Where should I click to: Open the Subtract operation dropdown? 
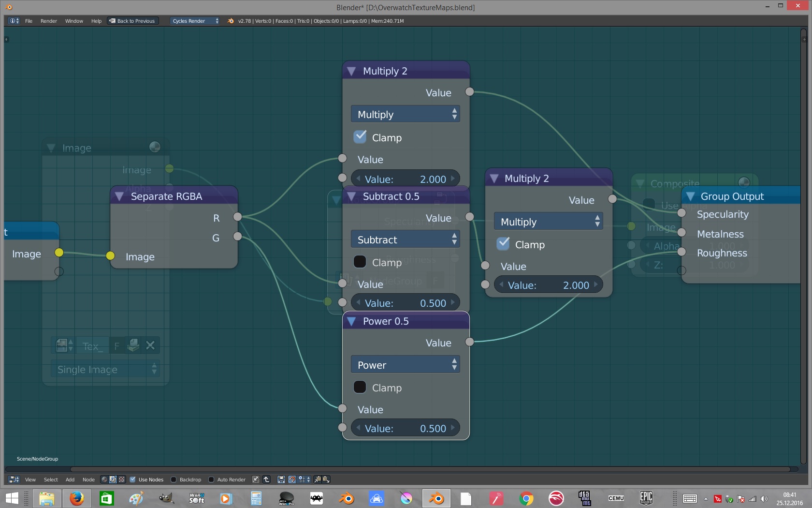pyautogui.click(x=405, y=239)
